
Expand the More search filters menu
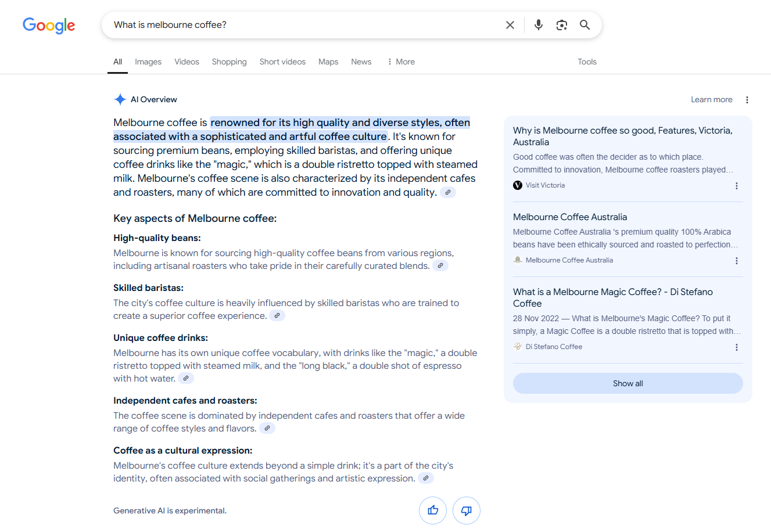click(401, 62)
